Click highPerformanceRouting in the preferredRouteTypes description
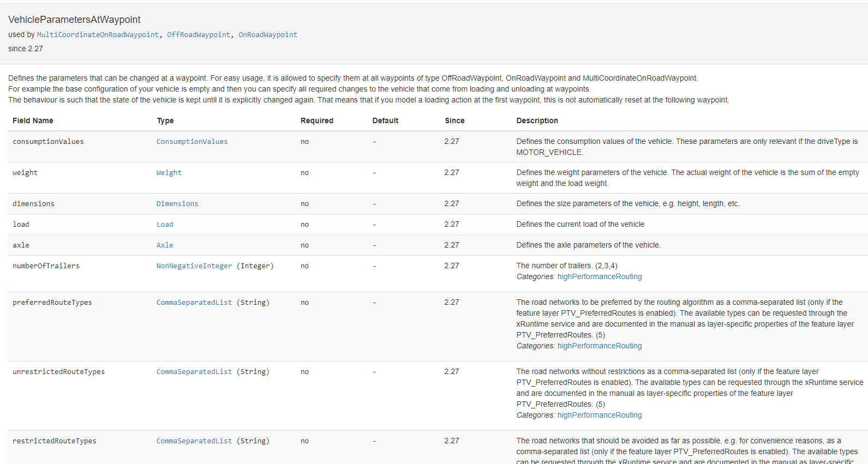868x464 pixels. tap(599, 346)
